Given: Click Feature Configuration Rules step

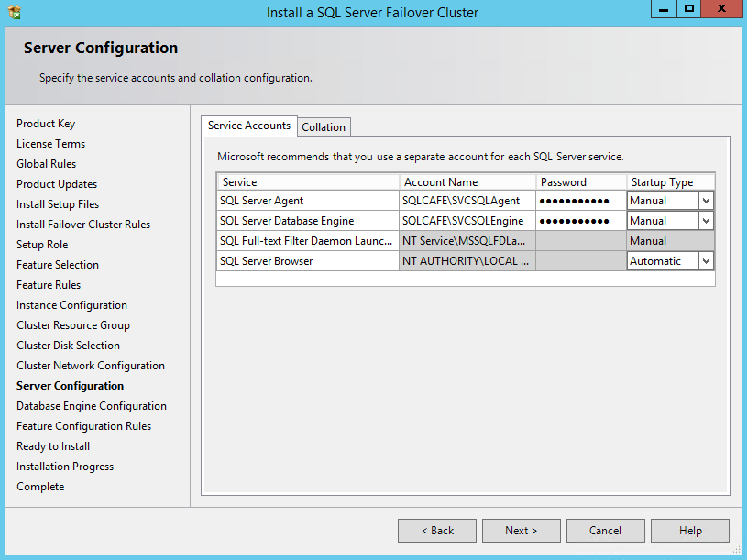Looking at the screenshot, I should (83, 426).
